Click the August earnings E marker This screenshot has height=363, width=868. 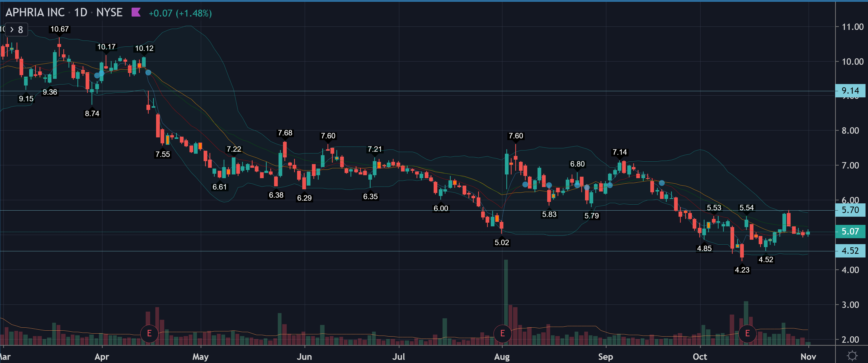(x=502, y=334)
